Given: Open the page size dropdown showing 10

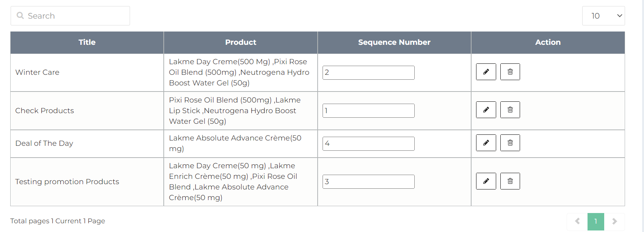Looking at the screenshot, I should click(x=603, y=16).
